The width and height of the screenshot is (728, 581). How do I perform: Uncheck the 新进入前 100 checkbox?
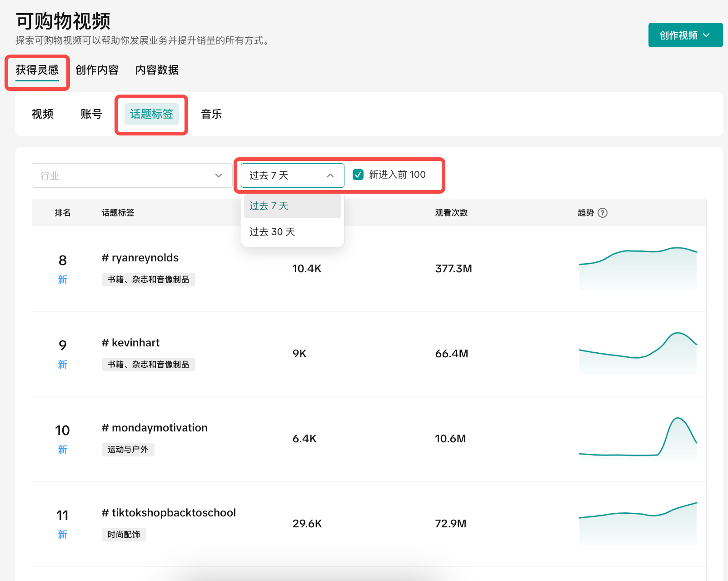point(358,175)
